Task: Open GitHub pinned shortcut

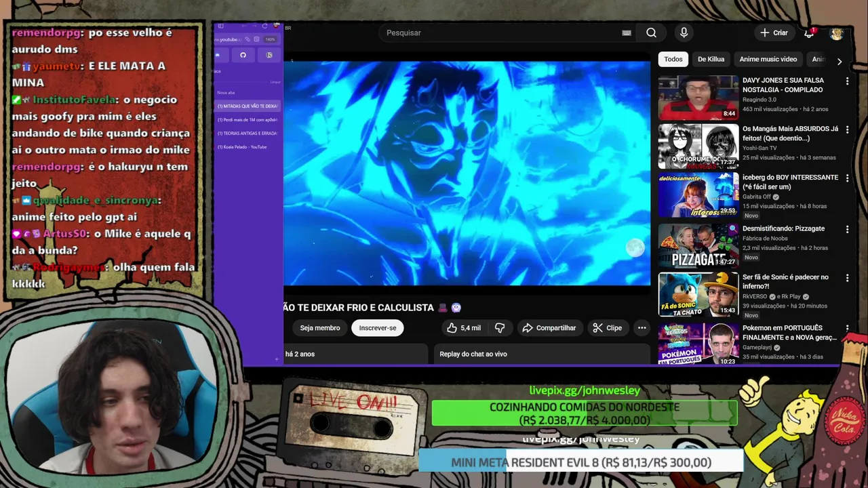Action: coord(243,55)
